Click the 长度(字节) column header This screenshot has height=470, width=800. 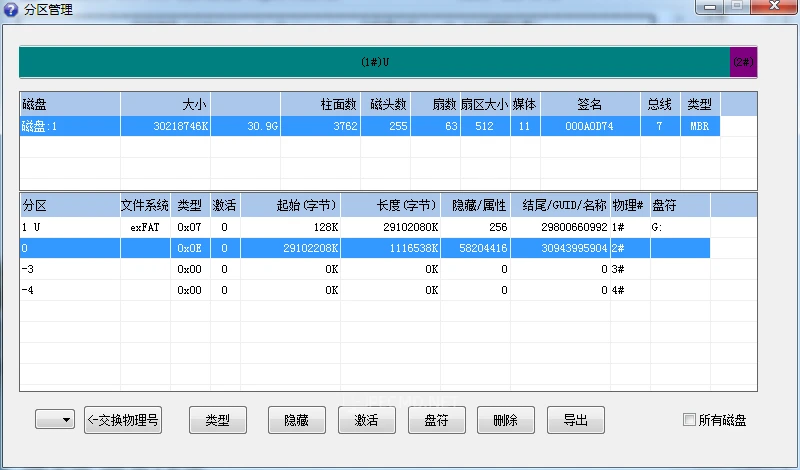pos(390,205)
